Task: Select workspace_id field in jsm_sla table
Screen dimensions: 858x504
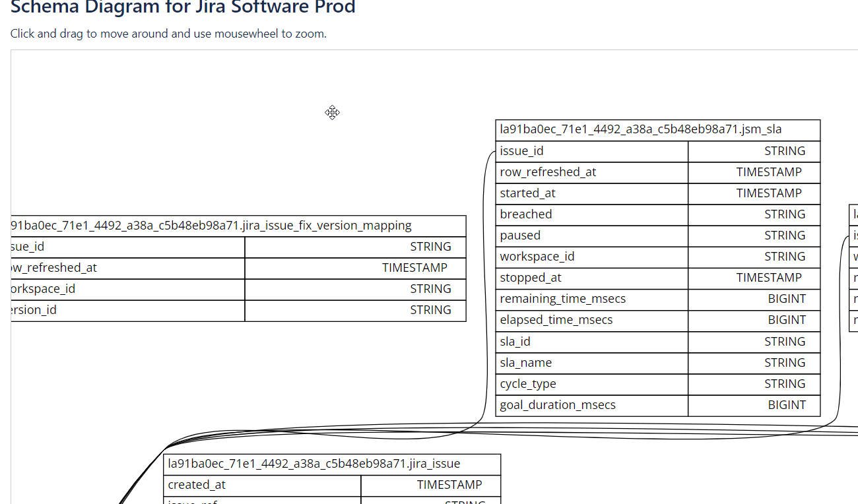Action: [x=658, y=257]
